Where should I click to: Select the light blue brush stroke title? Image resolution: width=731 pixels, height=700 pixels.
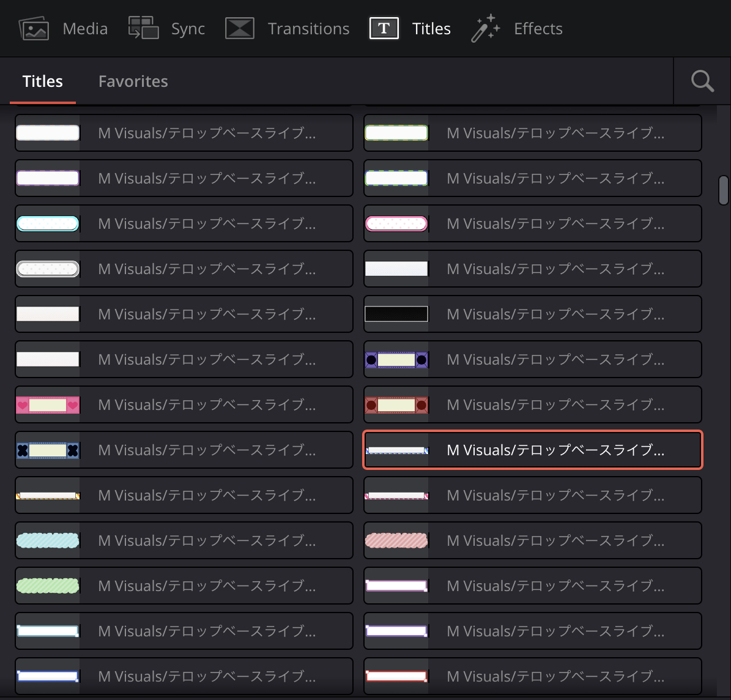(x=184, y=540)
